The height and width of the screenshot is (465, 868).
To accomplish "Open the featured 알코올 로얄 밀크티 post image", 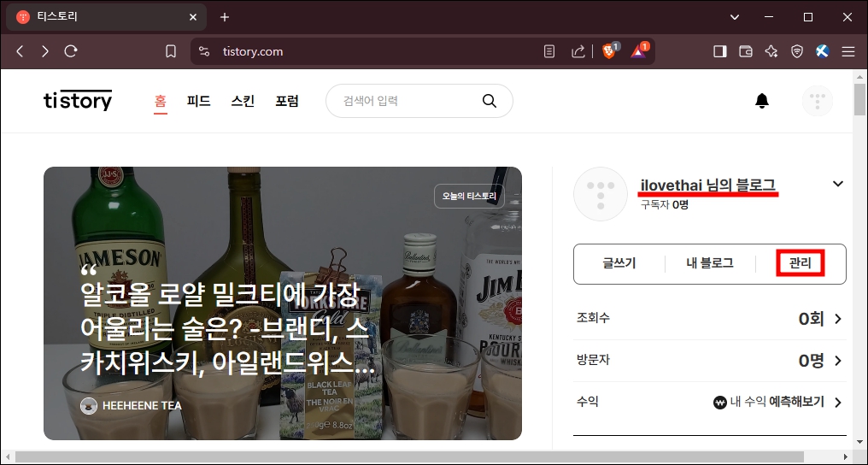I will (x=283, y=303).
